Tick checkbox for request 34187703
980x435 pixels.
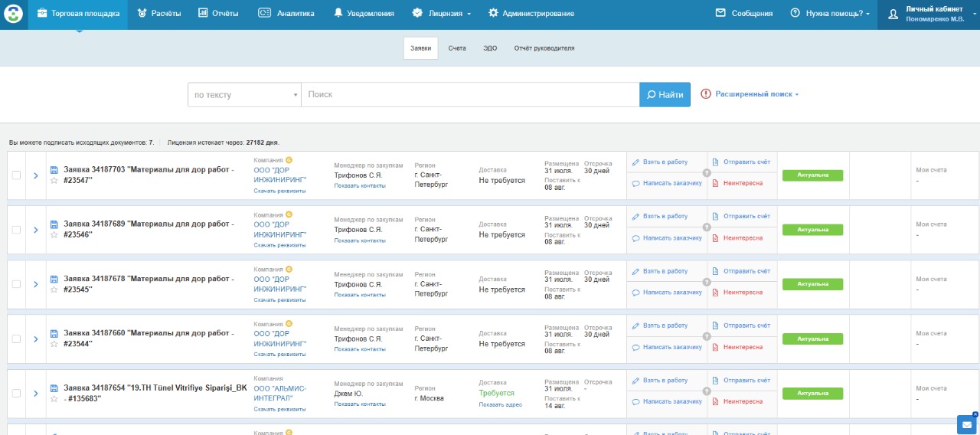[17, 175]
